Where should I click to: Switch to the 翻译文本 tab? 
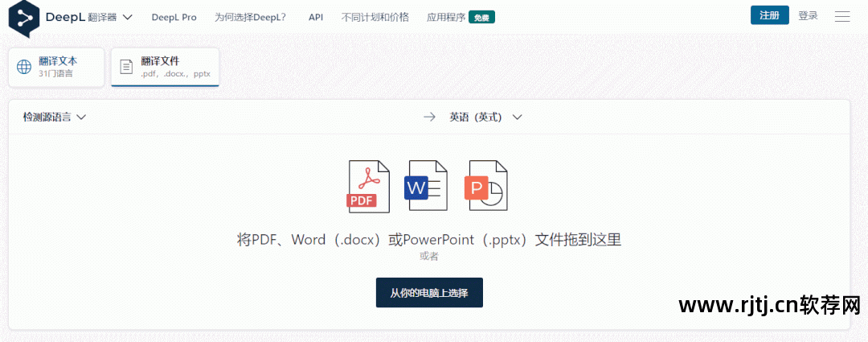56,67
